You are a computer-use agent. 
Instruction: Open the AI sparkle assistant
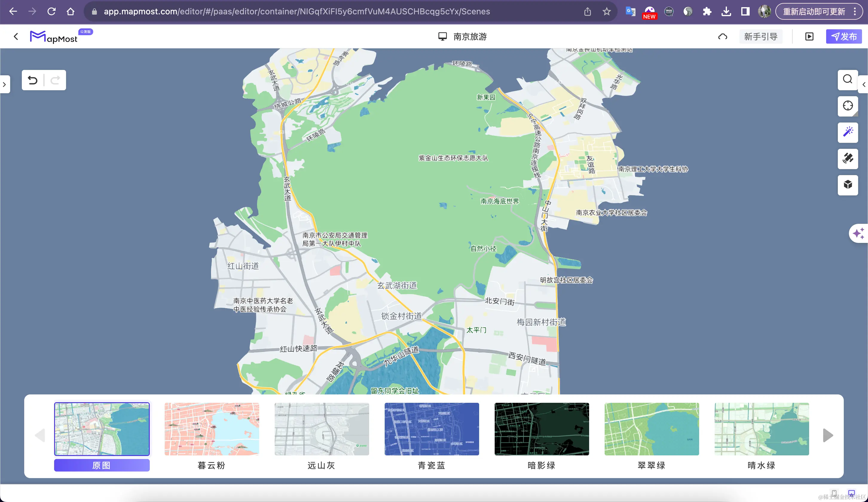858,233
